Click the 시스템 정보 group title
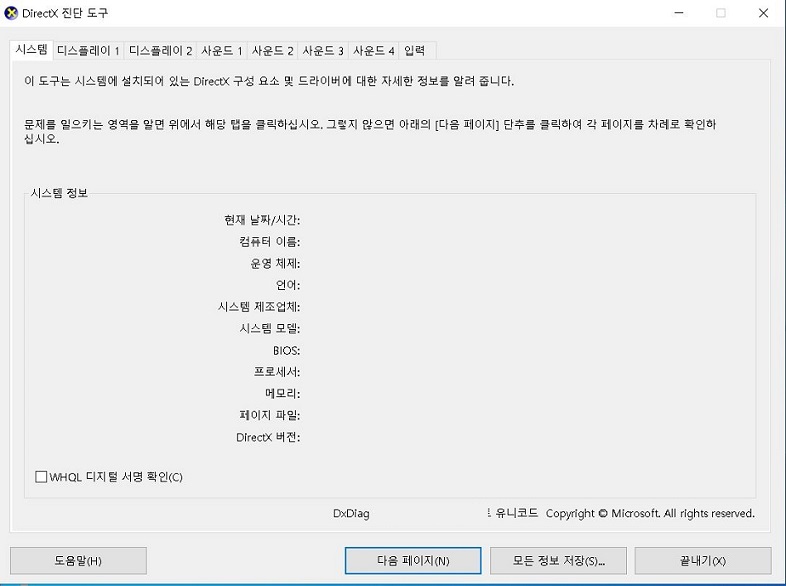 point(59,193)
